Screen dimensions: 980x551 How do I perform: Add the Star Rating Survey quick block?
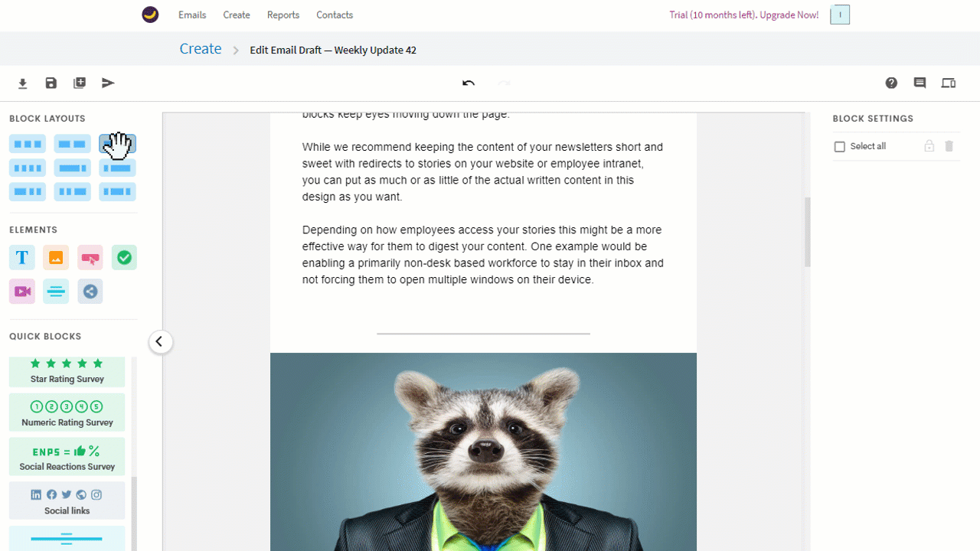point(67,372)
